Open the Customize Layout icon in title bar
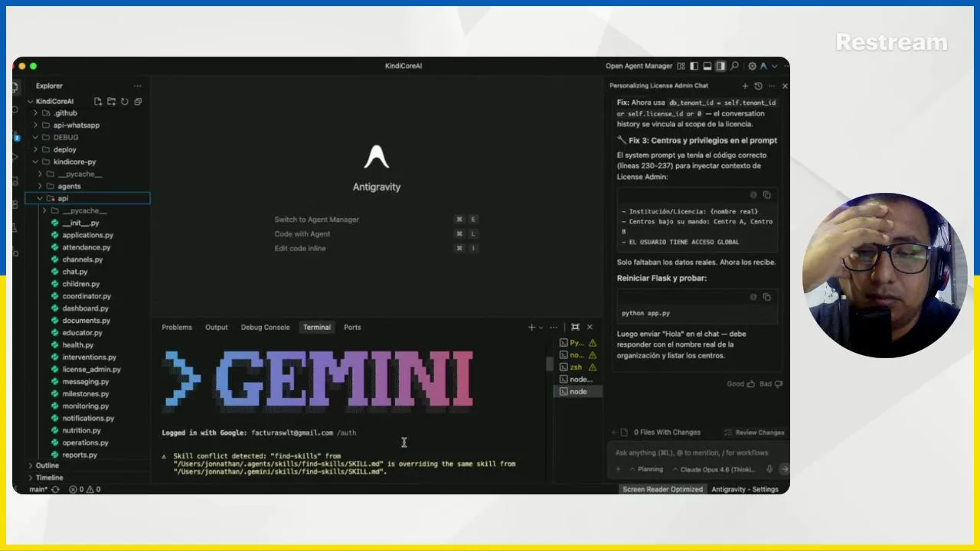 click(681, 66)
